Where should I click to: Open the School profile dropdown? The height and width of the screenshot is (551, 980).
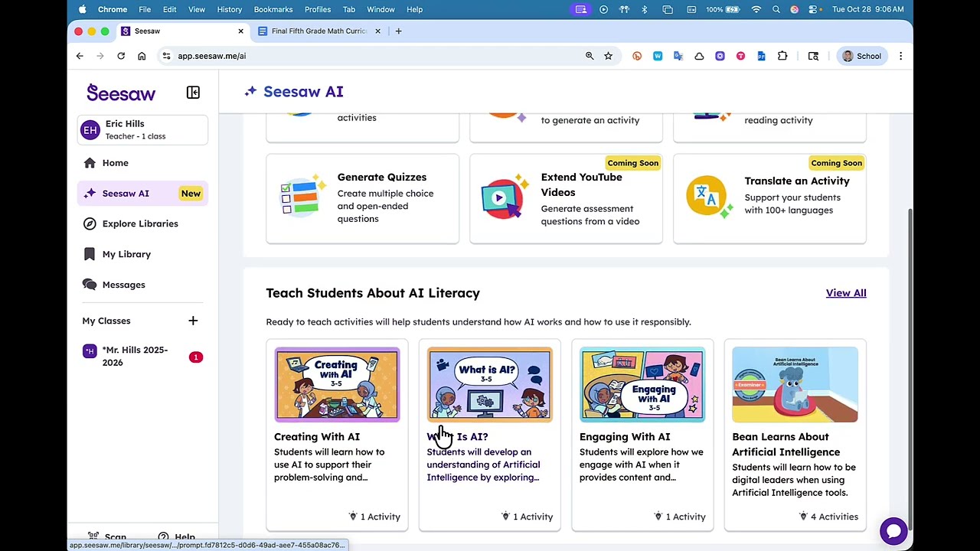coord(862,56)
